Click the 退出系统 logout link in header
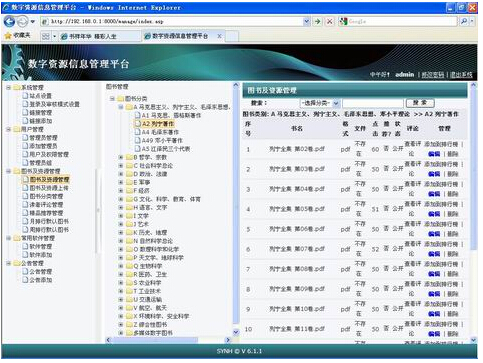The image size is (483, 363). (461, 75)
